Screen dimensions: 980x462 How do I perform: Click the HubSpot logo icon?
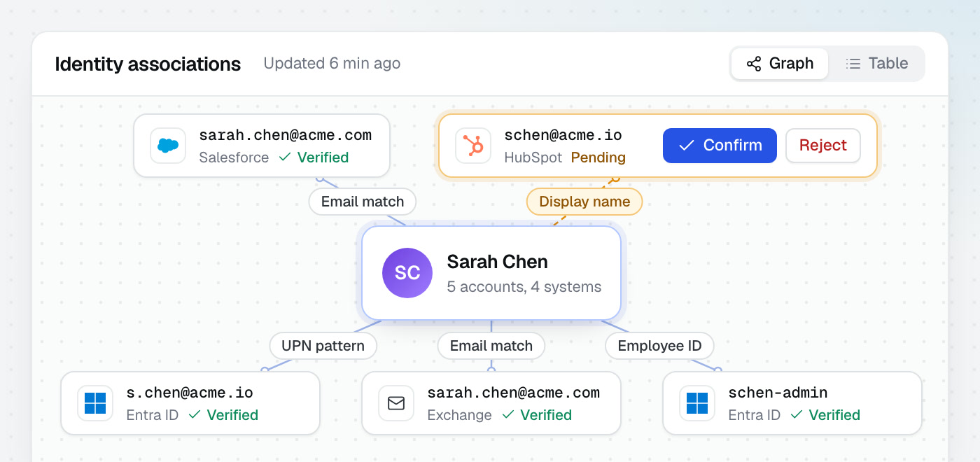click(x=473, y=146)
